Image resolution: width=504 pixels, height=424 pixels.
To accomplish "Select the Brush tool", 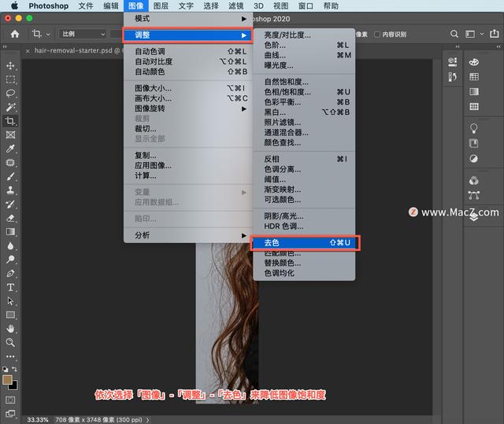I will (10, 176).
